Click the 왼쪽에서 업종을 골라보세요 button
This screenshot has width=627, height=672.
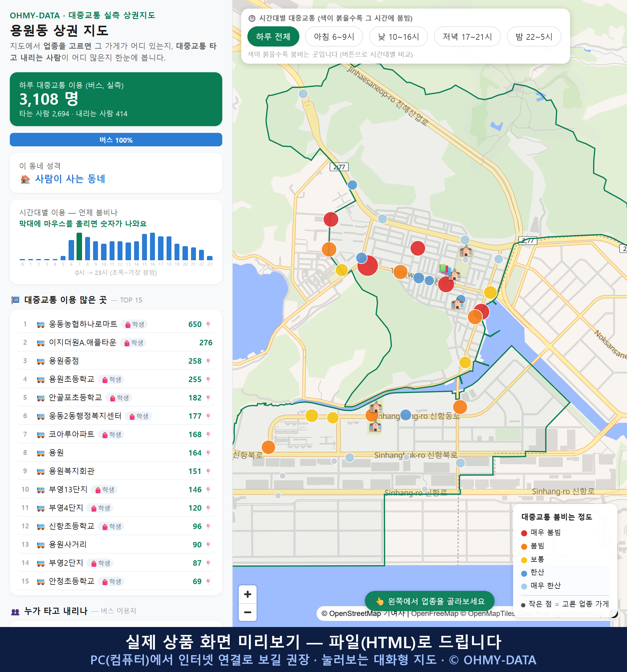[430, 601]
